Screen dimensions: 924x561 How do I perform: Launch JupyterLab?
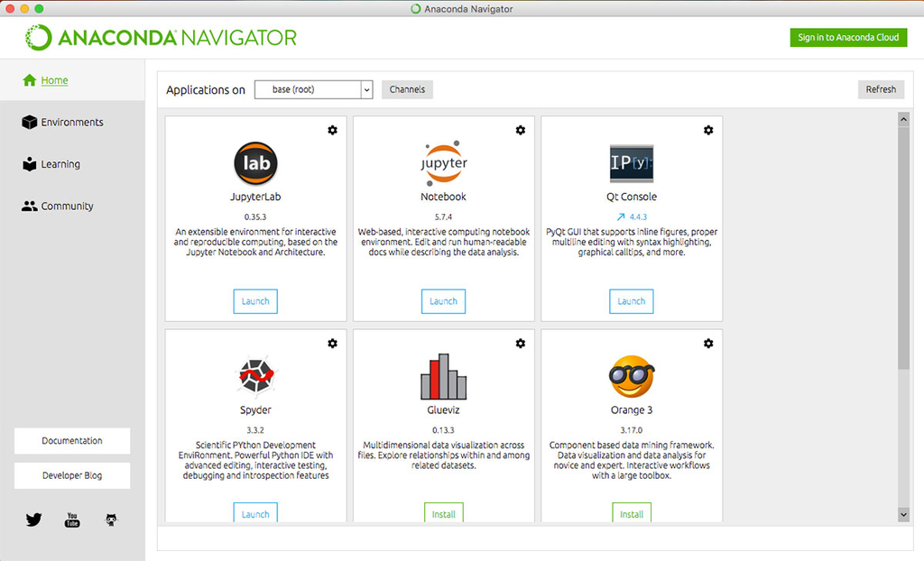click(x=255, y=301)
